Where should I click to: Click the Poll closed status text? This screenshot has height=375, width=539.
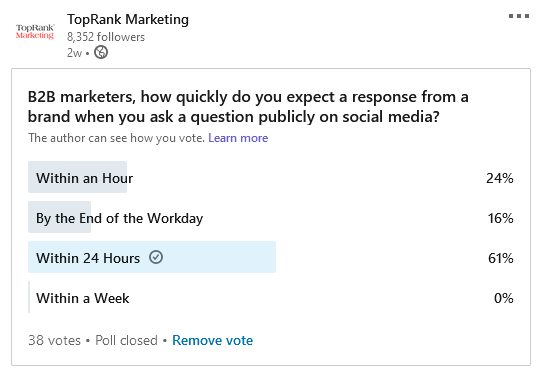(x=126, y=340)
